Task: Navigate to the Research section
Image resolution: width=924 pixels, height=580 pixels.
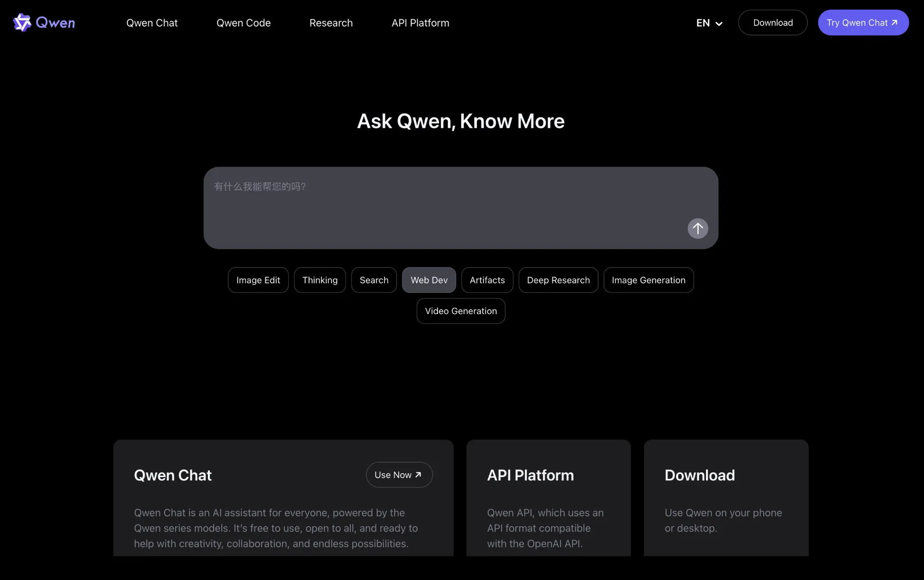Action: [x=331, y=23]
